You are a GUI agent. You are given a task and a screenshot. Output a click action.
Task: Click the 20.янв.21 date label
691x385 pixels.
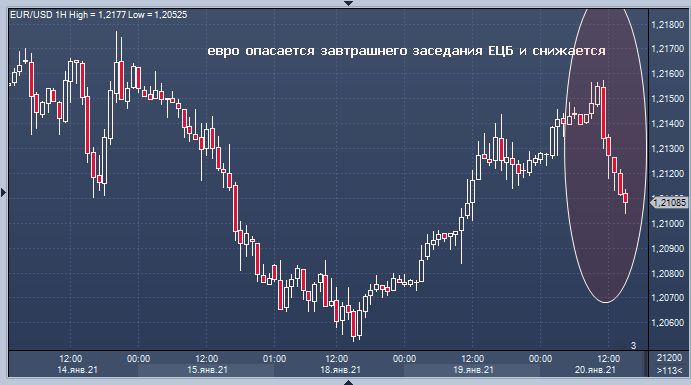tap(595, 370)
